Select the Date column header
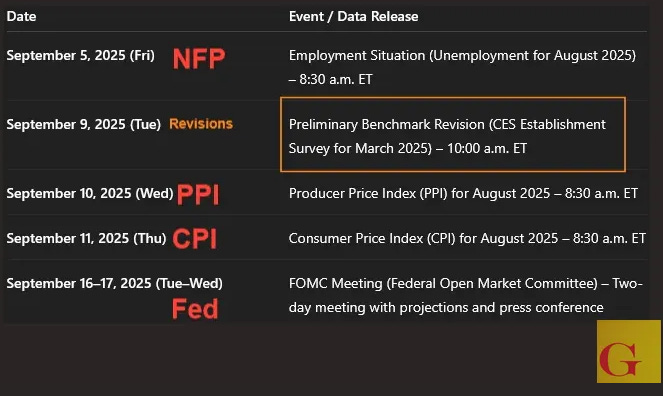 point(21,16)
